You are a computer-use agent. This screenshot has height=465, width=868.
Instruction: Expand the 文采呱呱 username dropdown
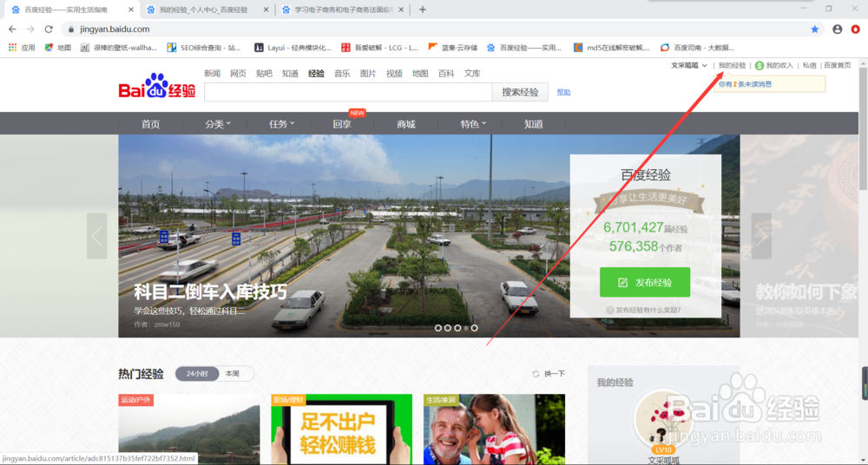(x=689, y=65)
